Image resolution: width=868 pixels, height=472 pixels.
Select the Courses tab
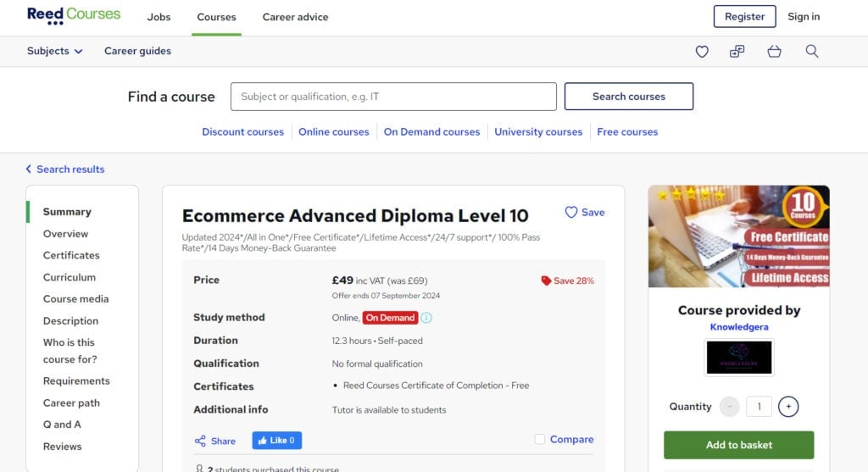216,17
